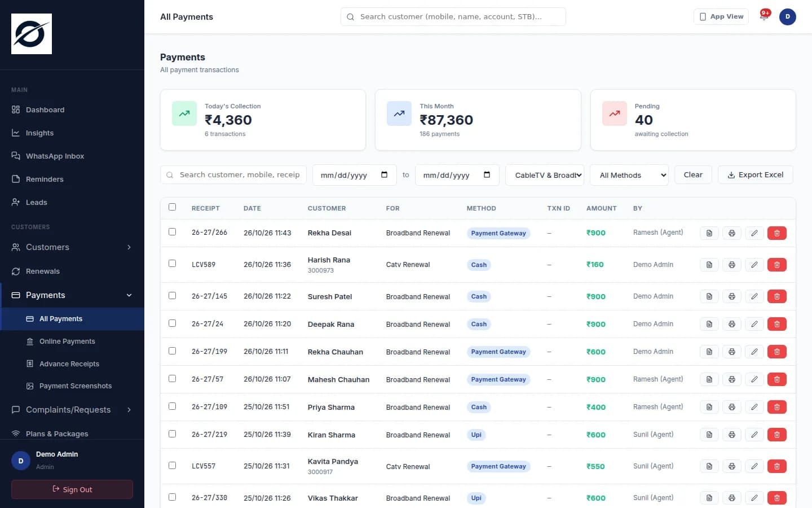This screenshot has height=508, width=812.
Task: Click the Clear filters button
Action: 693,175
